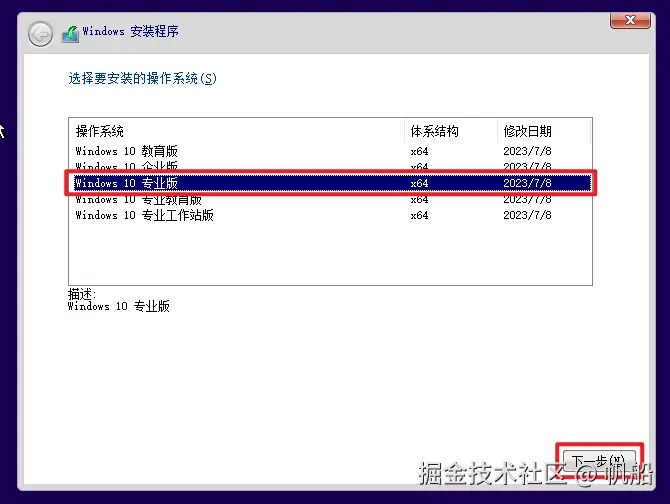The width and height of the screenshot is (670, 504).
Task: Click the 下一步 next button
Action: pos(599,462)
